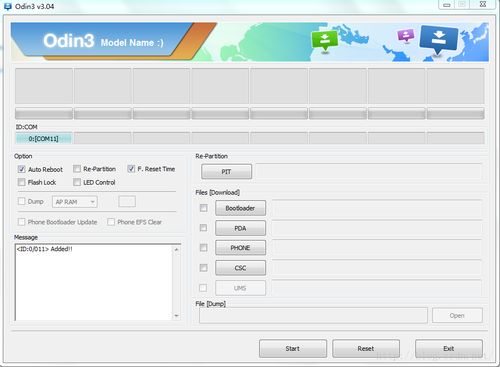The width and height of the screenshot is (500, 367).
Task: Click the Message log scroll down arrow
Action: (176, 315)
